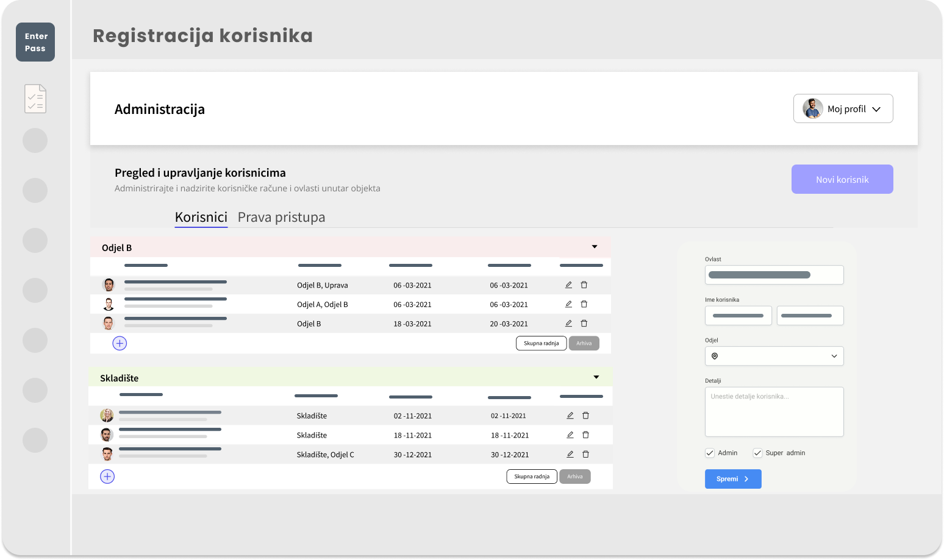Delete the Skladište, Odjel C user

585,454
